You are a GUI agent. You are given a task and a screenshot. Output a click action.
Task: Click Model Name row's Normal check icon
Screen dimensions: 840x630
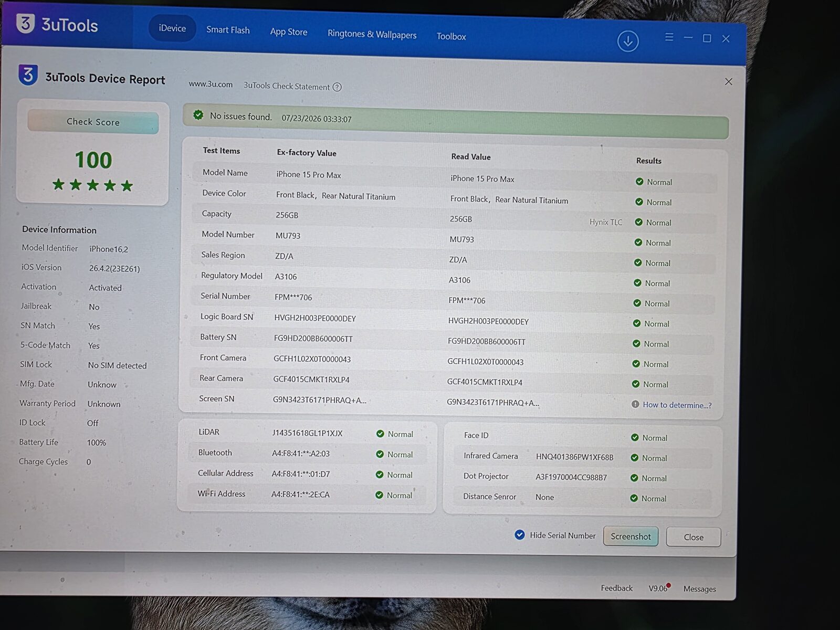639,182
